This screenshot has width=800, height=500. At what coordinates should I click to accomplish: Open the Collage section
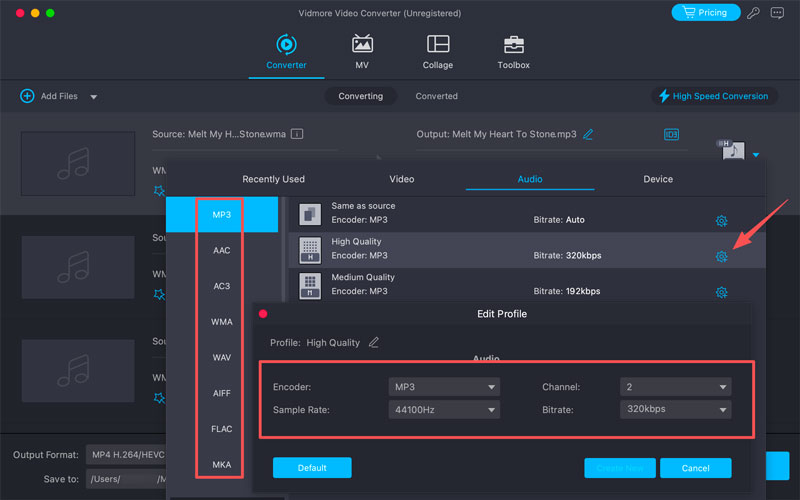tap(438, 52)
